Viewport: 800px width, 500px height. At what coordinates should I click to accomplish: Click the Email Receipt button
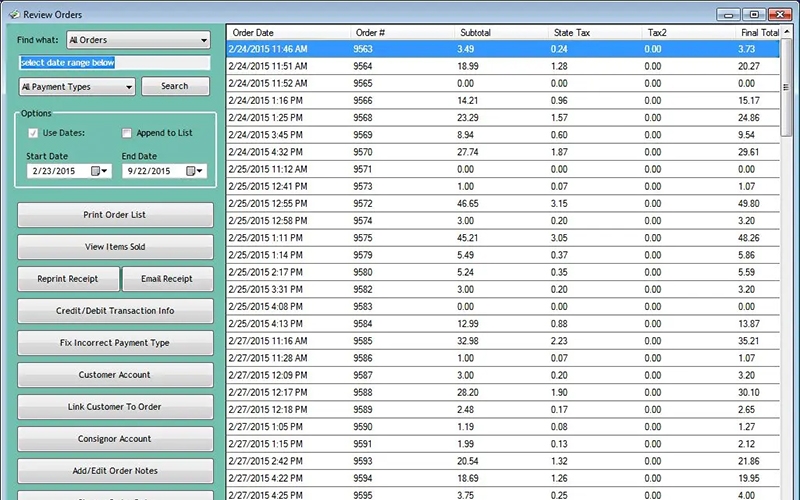(167, 279)
